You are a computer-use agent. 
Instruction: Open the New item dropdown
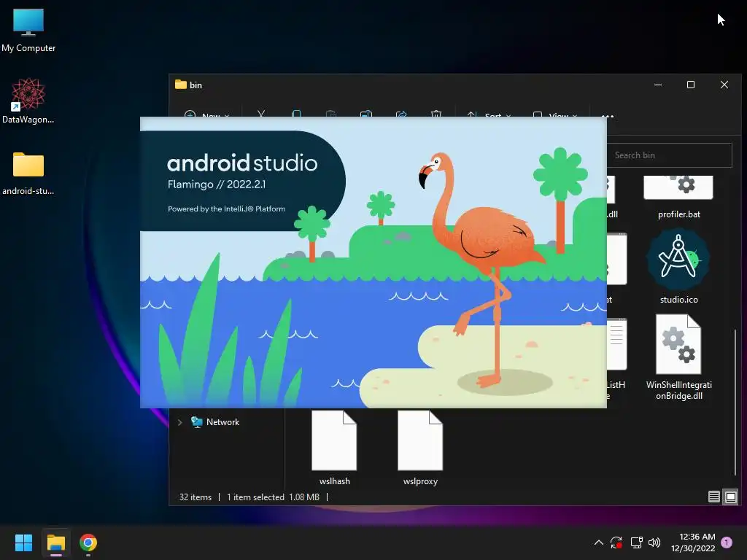(206, 114)
